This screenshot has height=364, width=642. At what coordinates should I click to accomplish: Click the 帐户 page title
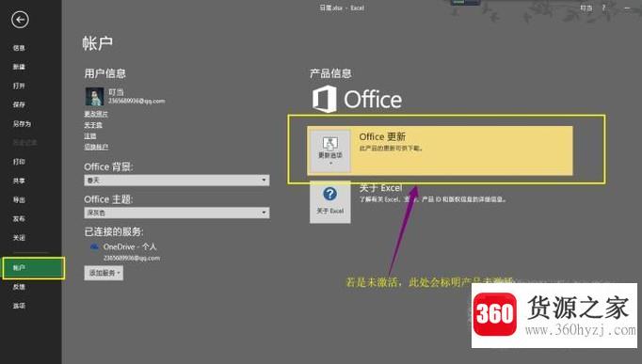click(x=98, y=43)
